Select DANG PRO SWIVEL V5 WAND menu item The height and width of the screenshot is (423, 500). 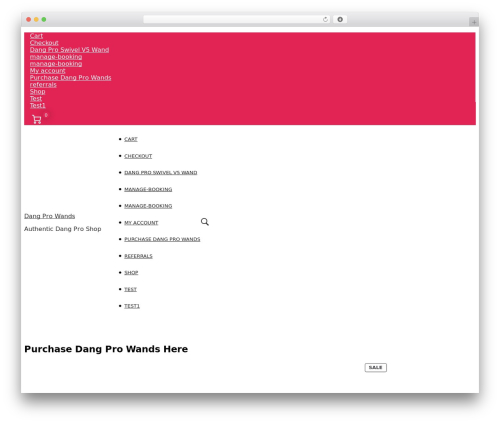click(x=161, y=173)
